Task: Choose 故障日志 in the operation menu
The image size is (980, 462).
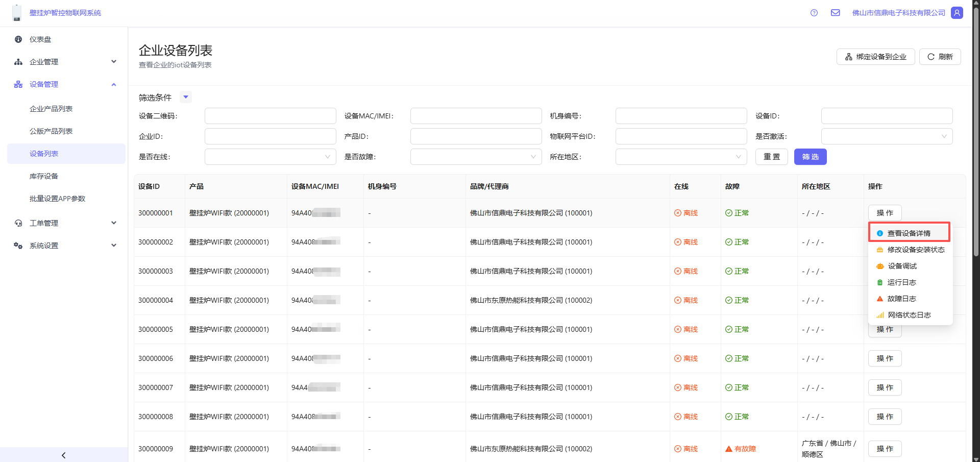Action: pos(901,299)
